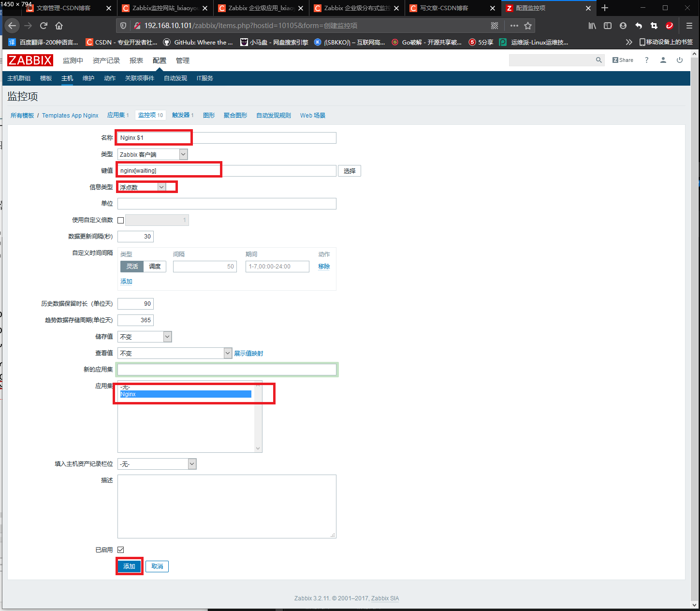The height and width of the screenshot is (611, 700).
Task: Click the red Weibo extension icon
Action: coord(670,26)
